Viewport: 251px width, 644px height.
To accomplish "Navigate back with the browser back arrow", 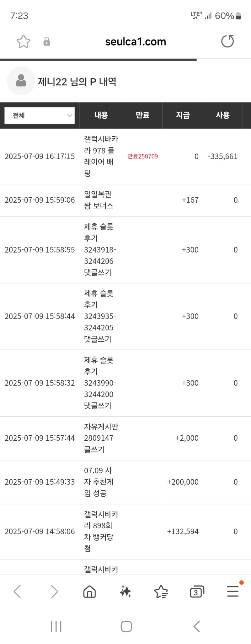I will [18, 592].
